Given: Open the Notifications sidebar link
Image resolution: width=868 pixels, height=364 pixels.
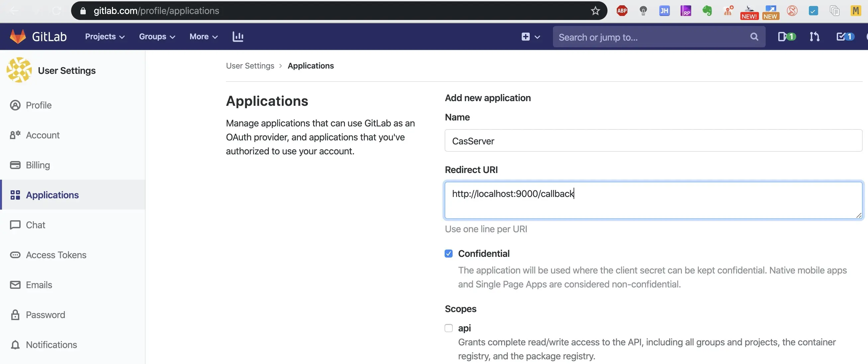Looking at the screenshot, I should 51,344.
